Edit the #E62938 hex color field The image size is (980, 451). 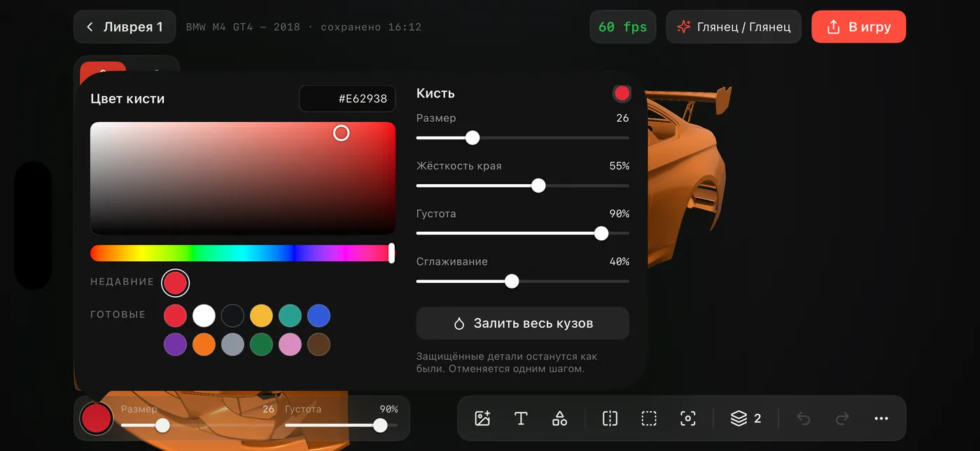coord(348,99)
